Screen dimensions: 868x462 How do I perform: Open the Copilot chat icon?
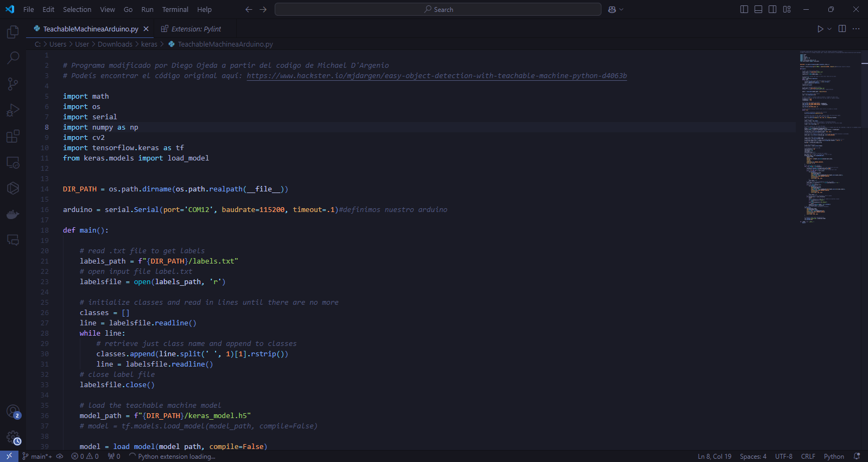click(612, 9)
